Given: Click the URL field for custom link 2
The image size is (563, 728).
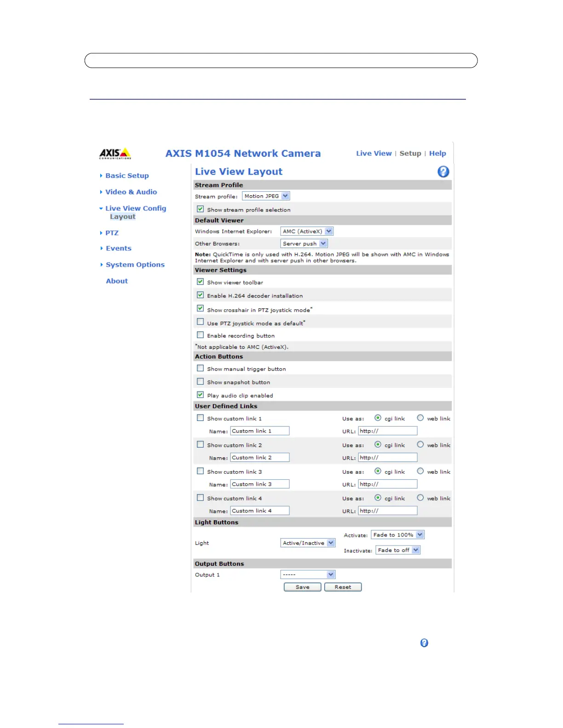Looking at the screenshot, I should point(388,458).
